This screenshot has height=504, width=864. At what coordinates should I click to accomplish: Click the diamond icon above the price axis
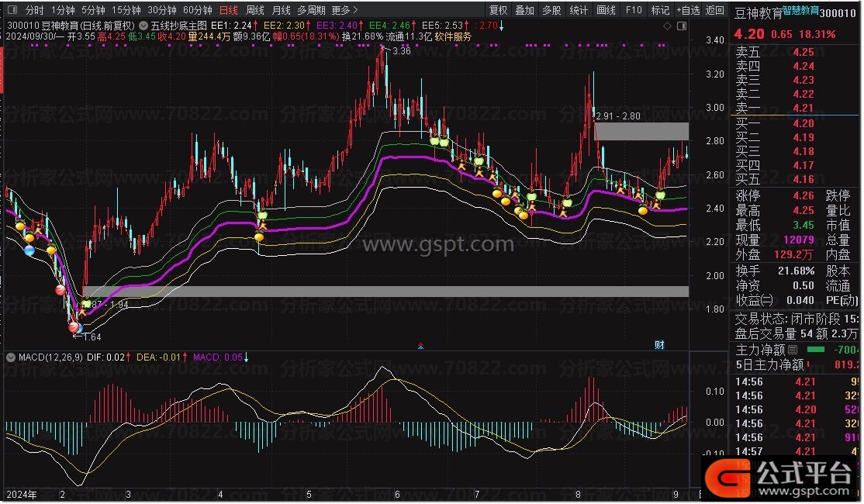(667, 26)
